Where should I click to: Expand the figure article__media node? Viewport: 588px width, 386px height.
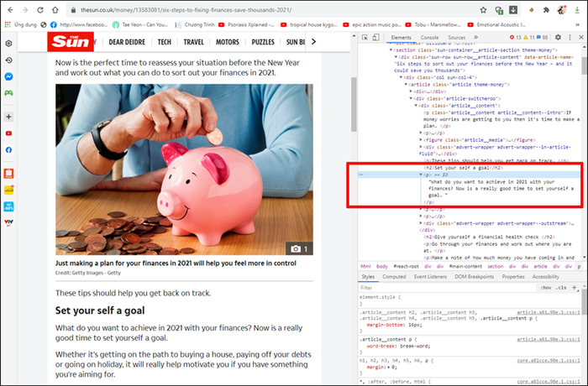click(421, 140)
